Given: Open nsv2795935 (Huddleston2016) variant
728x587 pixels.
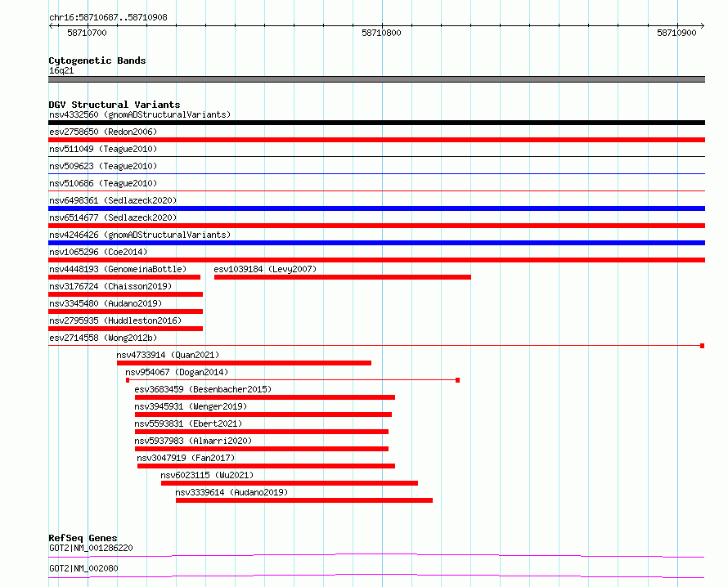Looking at the screenshot, I should tap(115, 320).
